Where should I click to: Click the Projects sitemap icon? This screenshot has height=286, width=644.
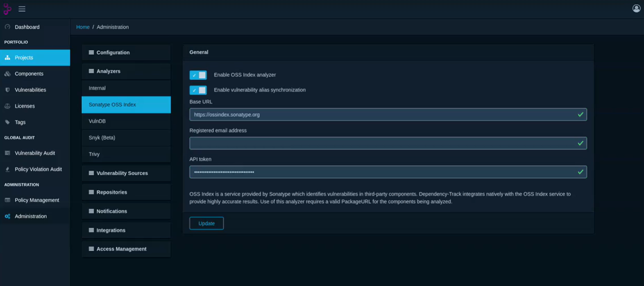click(x=7, y=58)
